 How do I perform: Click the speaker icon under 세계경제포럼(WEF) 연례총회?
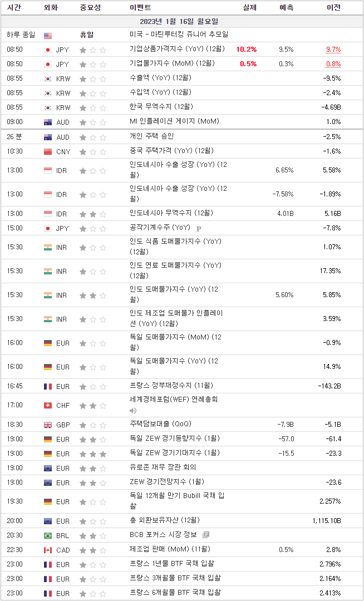point(133,411)
